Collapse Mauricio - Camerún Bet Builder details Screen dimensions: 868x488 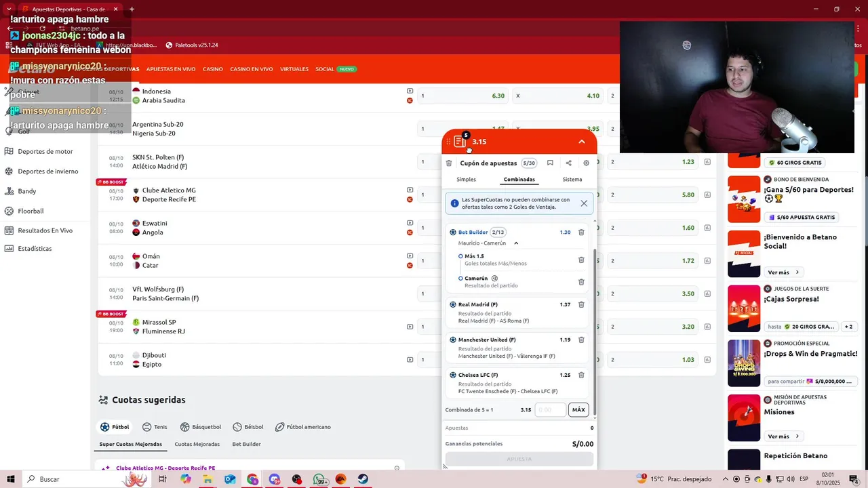click(x=516, y=243)
